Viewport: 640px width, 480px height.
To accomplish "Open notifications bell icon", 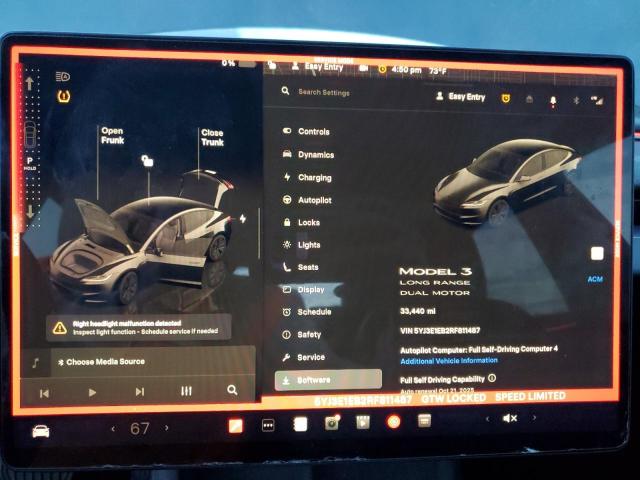I will pos(553,101).
